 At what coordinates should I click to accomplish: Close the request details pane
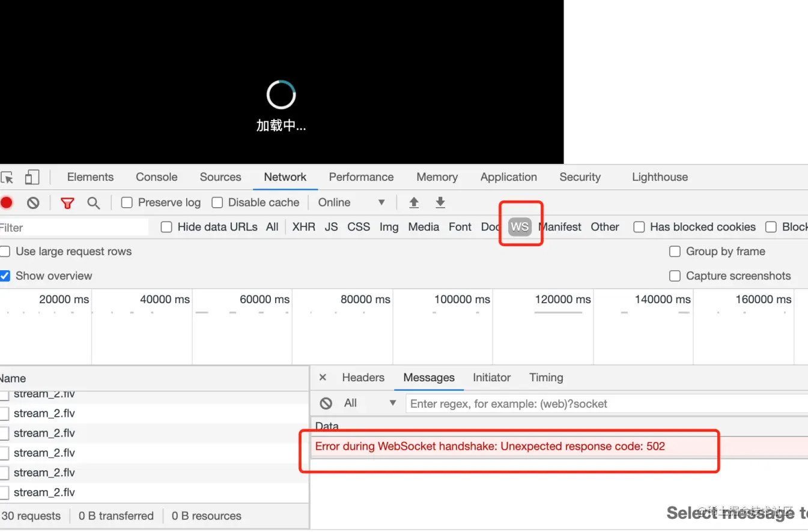point(323,378)
